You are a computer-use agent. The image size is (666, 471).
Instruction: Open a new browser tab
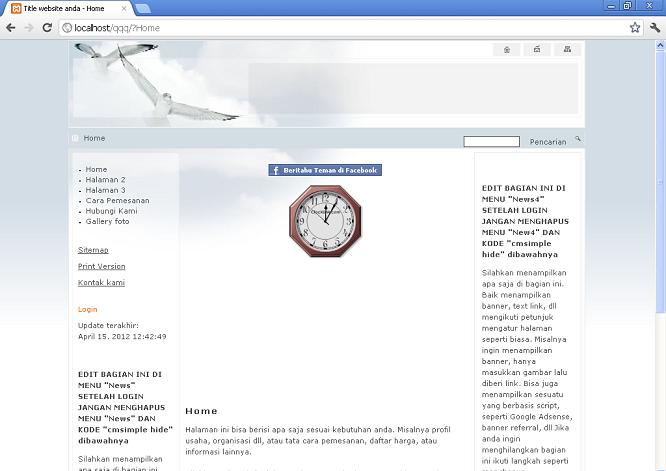pyautogui.click(x=143, y=8)
